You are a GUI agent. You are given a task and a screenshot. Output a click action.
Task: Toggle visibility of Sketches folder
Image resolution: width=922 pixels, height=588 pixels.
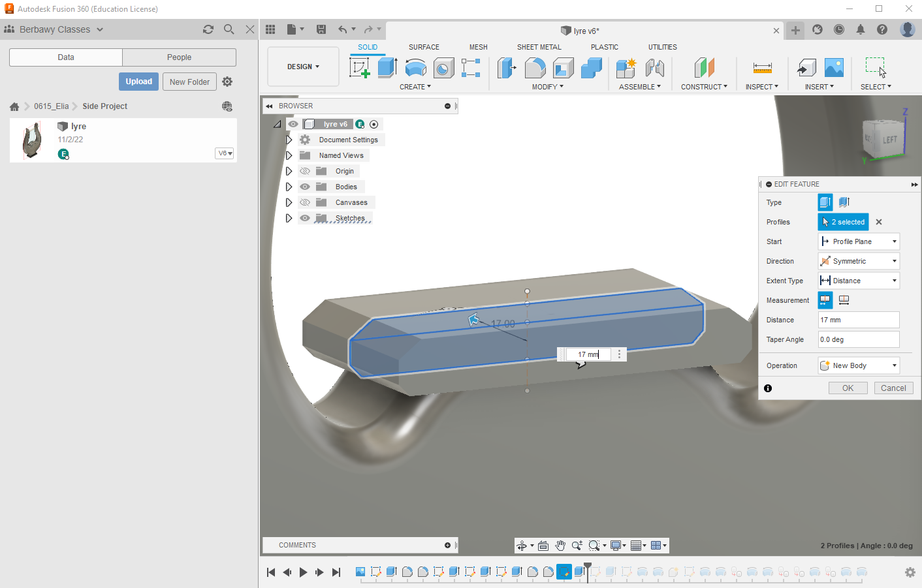pos(305,218)
